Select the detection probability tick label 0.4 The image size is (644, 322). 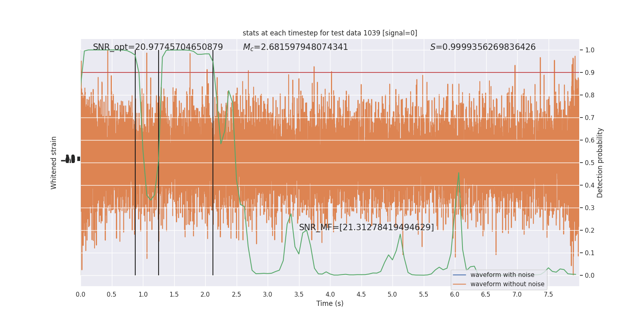coord(590,185)
